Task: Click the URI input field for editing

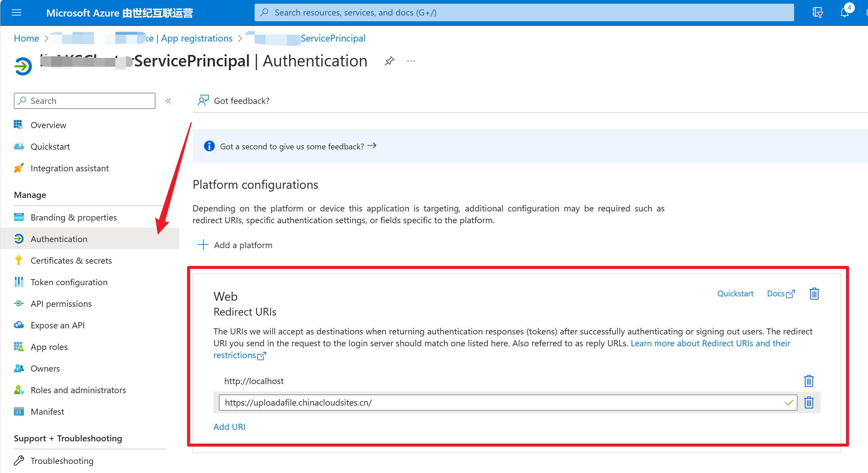Action: point(506,402)
